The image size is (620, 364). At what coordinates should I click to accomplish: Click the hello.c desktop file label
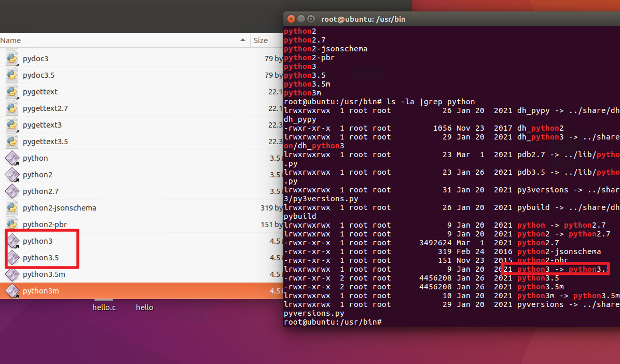tap(104, 307)
